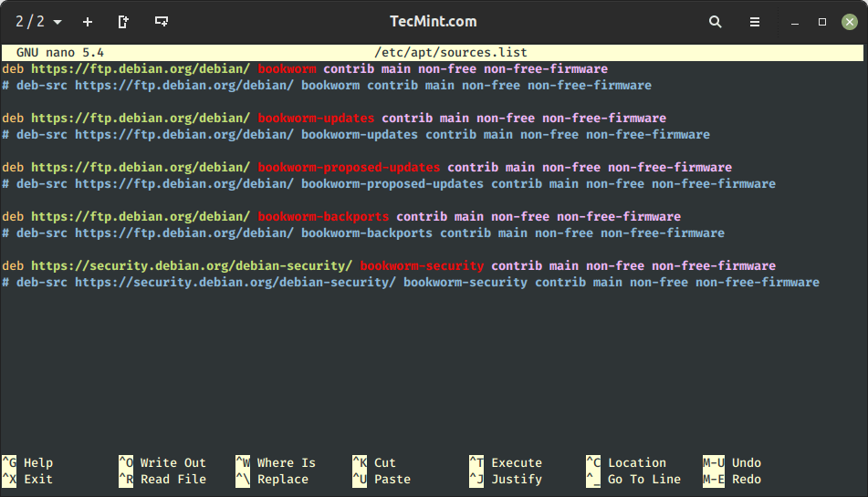Click ftp.debian.org URL on the first line
The width and height of the screenshot is (868, 497).
click(141, 69)
